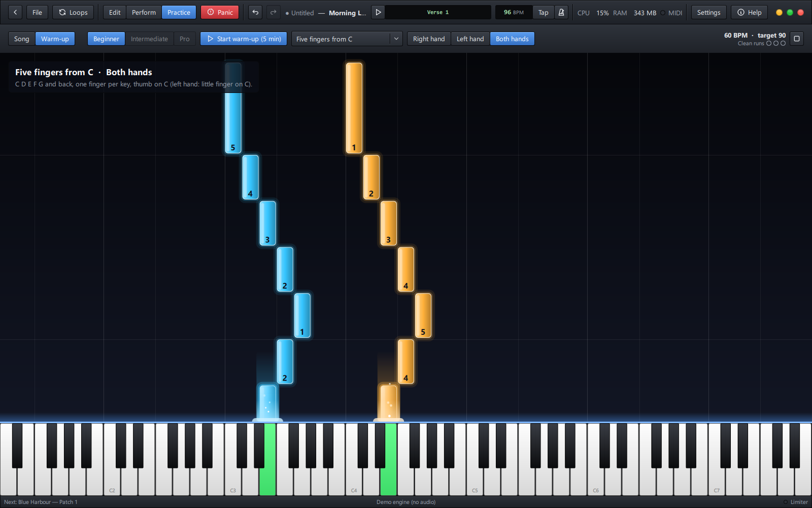The width and height of the screenshot is (812, 508).
Task: Select Both hands practice
Action: click(512, 39)
